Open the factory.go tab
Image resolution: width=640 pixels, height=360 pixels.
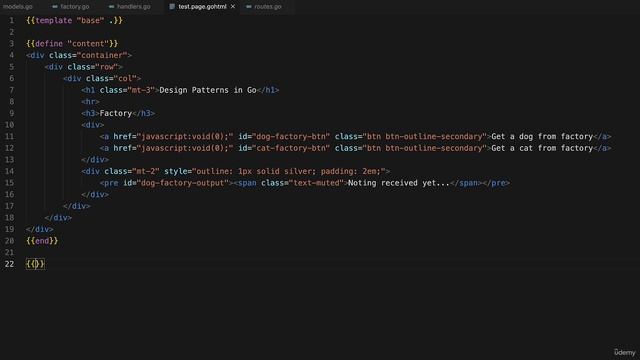74,7
